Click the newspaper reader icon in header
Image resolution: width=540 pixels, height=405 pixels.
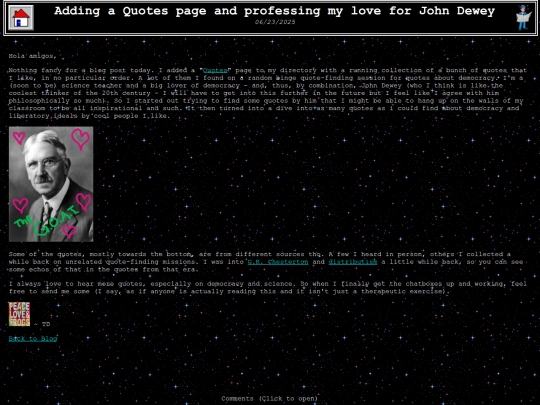click(523, 18)
